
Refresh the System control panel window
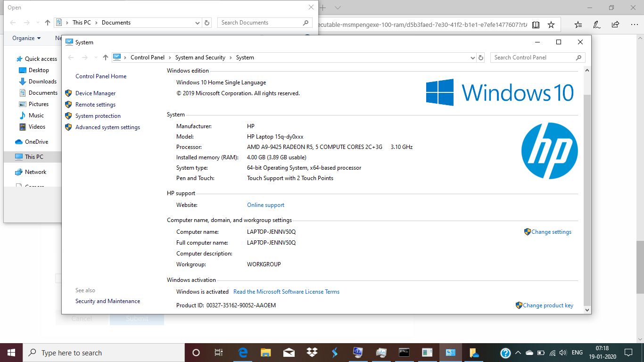(481, 58)
